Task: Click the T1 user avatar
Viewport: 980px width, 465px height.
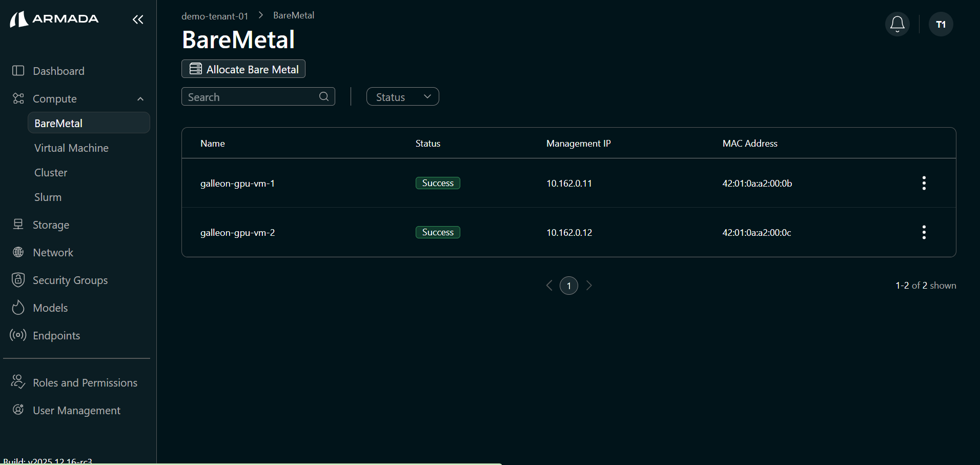Action: pos(941,24)
